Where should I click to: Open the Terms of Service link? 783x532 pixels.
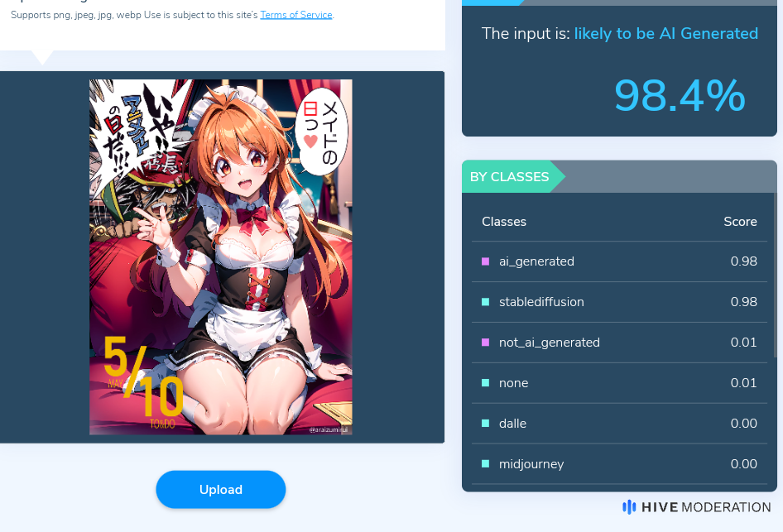click(x=296, y=15)
